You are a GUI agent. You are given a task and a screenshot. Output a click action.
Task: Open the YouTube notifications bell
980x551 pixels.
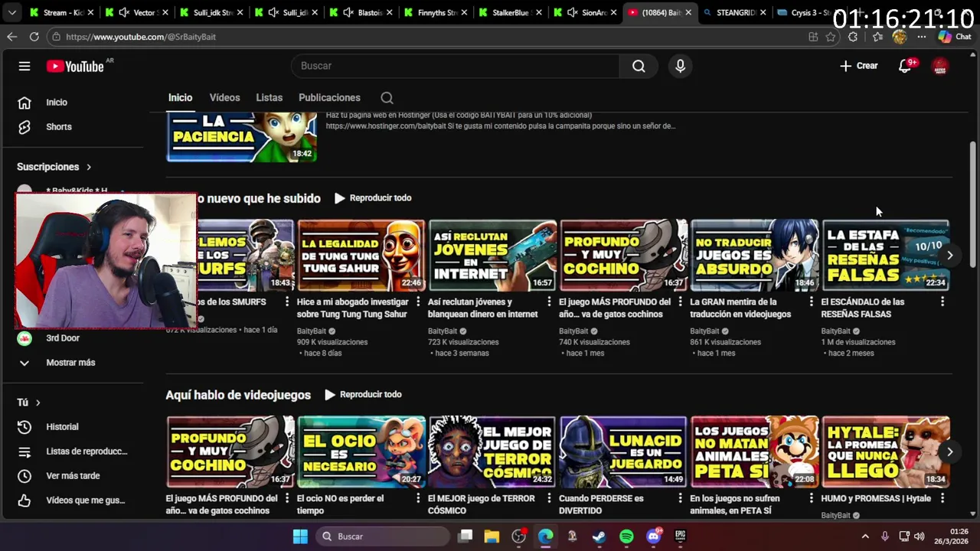point(905,67)
